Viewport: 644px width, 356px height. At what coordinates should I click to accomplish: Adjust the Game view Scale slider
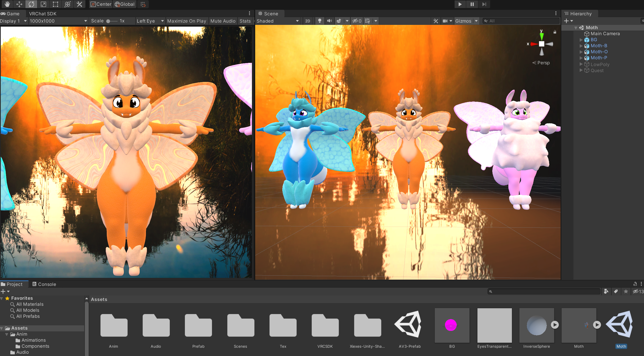pyautogui.click(x=112, y=21)
